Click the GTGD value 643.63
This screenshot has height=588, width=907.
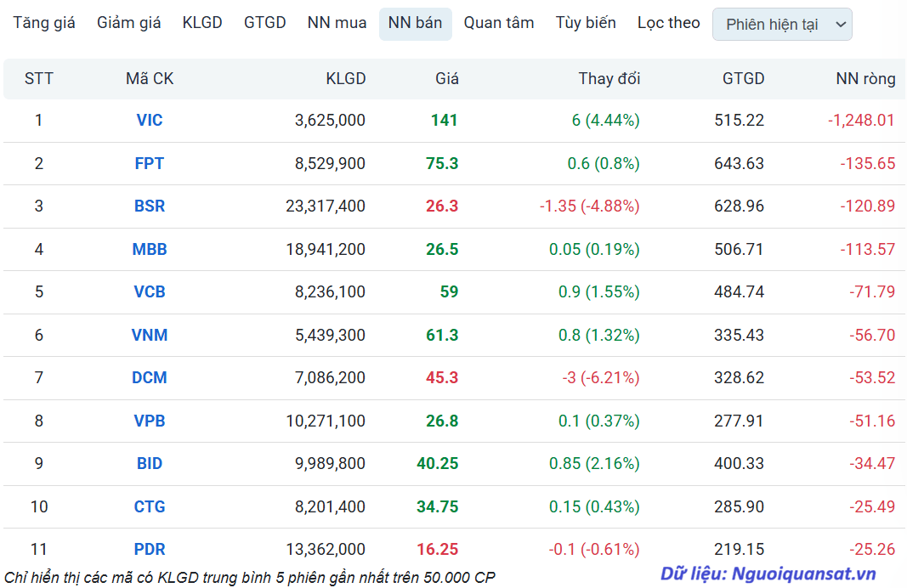tap(739, 164)
